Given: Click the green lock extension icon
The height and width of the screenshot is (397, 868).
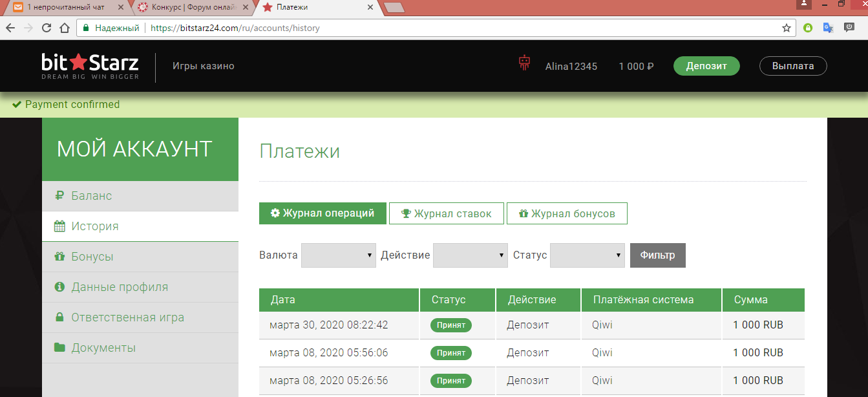Looking at the screenshot, I should tap(807, 28).
